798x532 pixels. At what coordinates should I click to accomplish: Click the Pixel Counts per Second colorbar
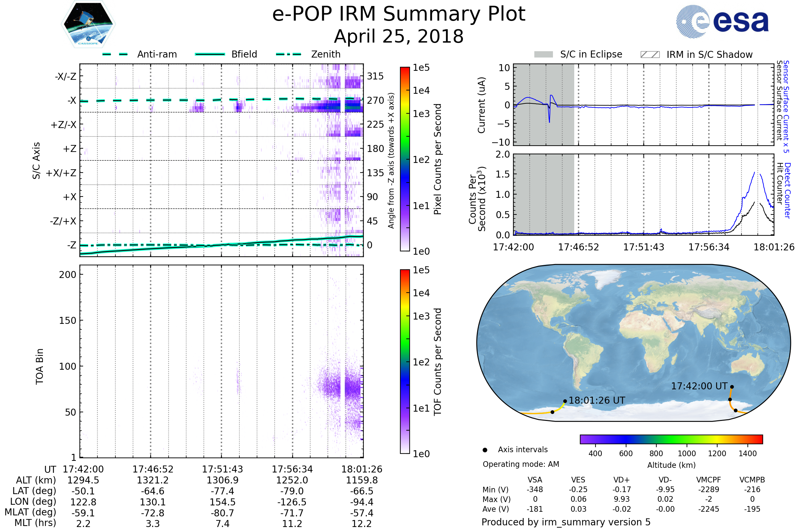point(405,159)
